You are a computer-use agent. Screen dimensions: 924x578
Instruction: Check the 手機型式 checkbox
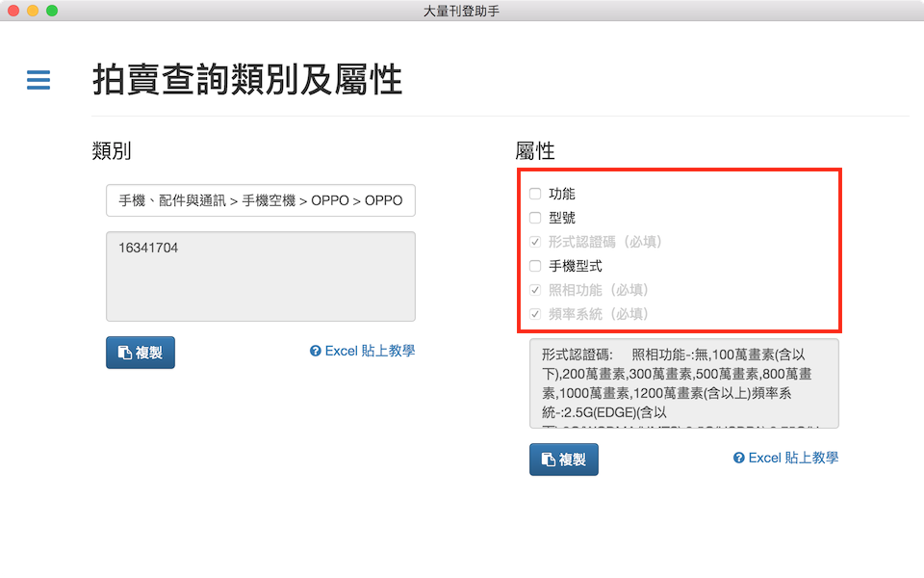535,266
